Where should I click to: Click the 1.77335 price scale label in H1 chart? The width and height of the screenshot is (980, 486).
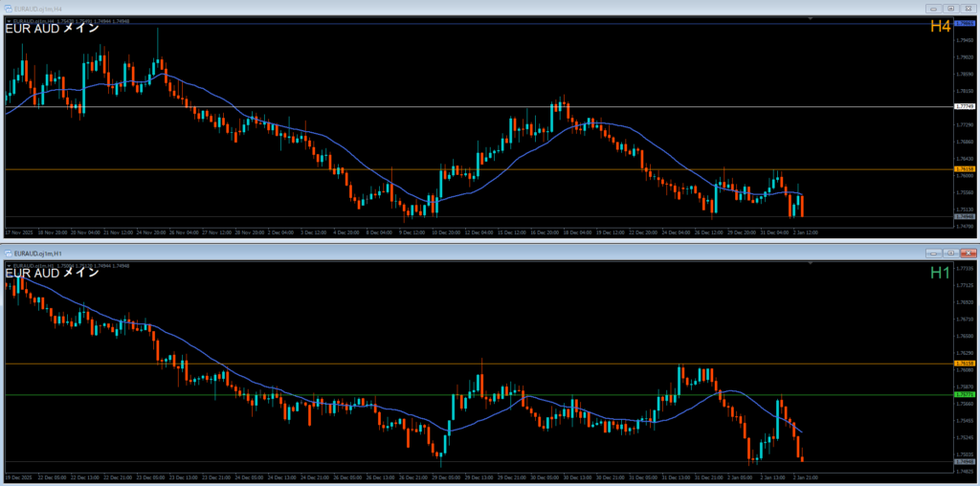point(966,268)
